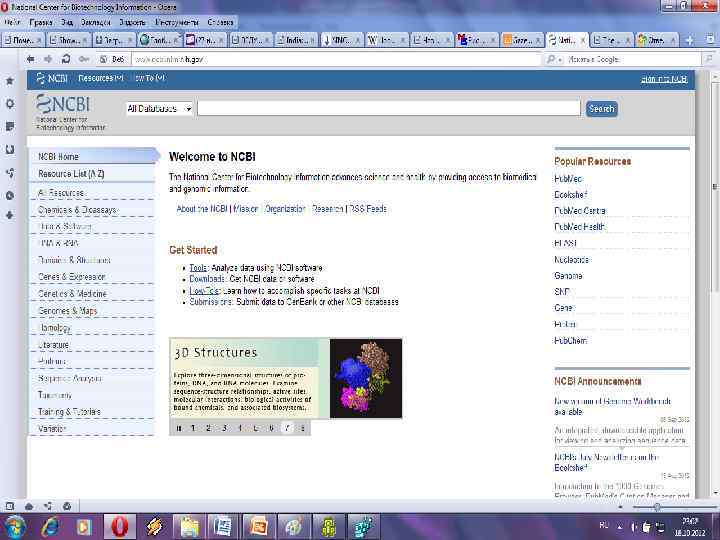Show hidden tray icons arrow
This screenshot has height=540, width=720.
[x=620, y=526]
